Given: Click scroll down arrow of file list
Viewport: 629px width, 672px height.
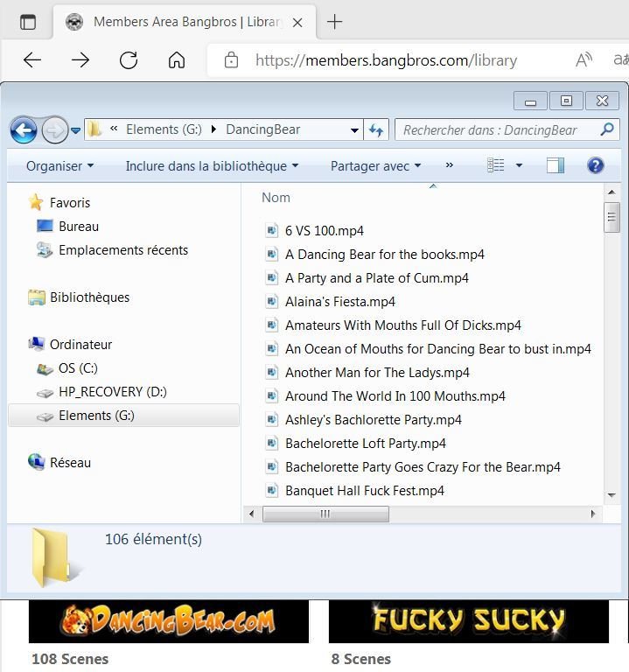Looking at the screenshot, I should point(612,495).
